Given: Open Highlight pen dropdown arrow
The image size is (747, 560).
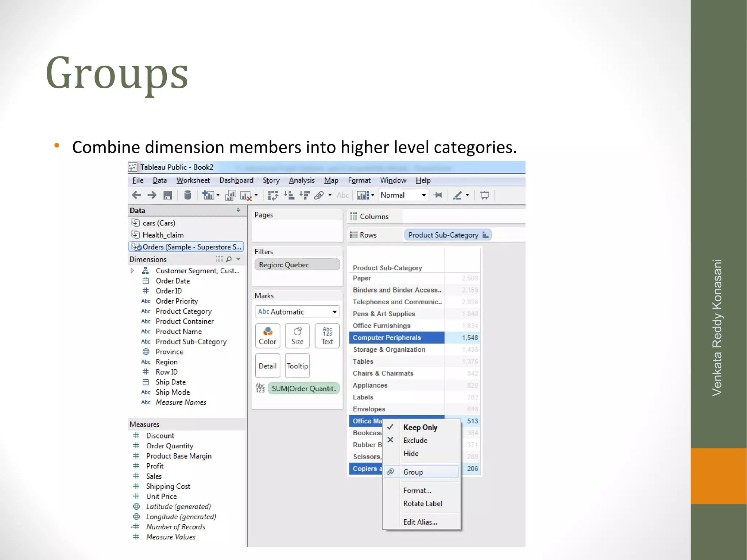Looking at the screenshot, I should point(467,195).
